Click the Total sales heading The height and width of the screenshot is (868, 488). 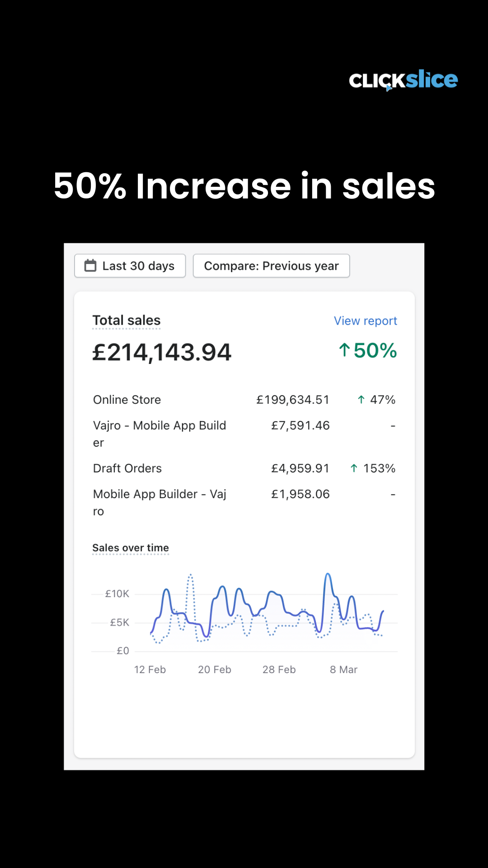127,321
